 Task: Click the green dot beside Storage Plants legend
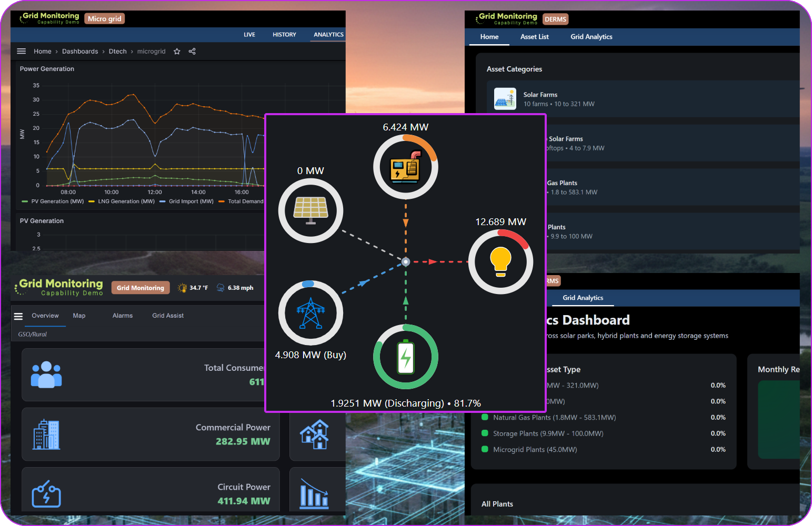tap(485, 433)
